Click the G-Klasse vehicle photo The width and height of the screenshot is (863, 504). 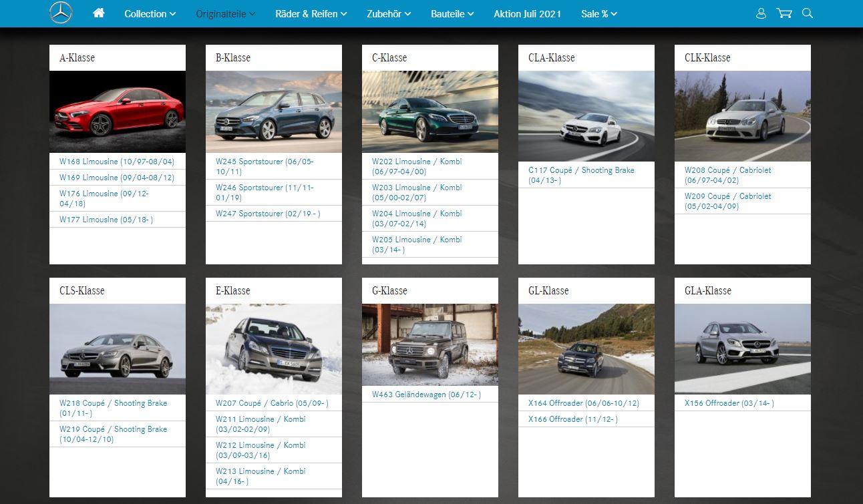pos(430,344)
